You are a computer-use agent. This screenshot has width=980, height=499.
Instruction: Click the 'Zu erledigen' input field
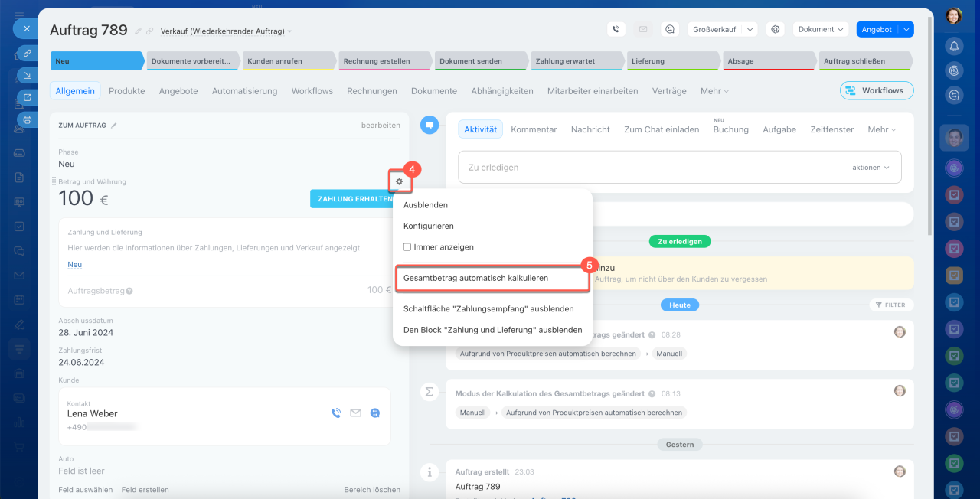(651, 167)
